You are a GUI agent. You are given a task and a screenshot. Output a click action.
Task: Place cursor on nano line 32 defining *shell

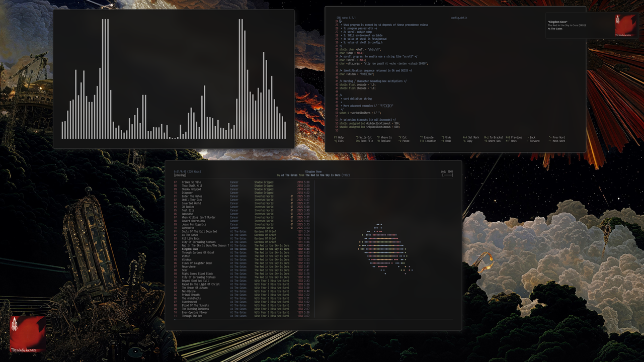point(360,50)
